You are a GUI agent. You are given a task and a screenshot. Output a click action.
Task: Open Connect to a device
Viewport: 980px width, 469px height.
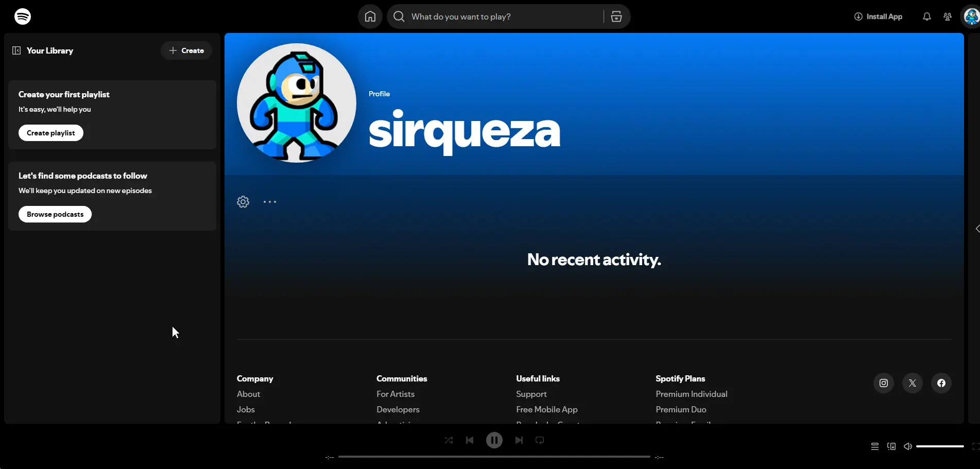point(891,446)
